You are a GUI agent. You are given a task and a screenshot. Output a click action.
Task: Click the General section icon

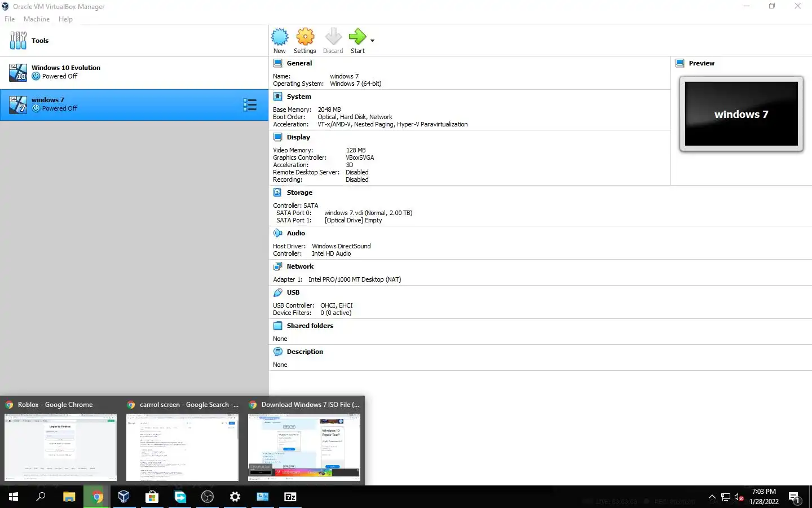[278, 63]
